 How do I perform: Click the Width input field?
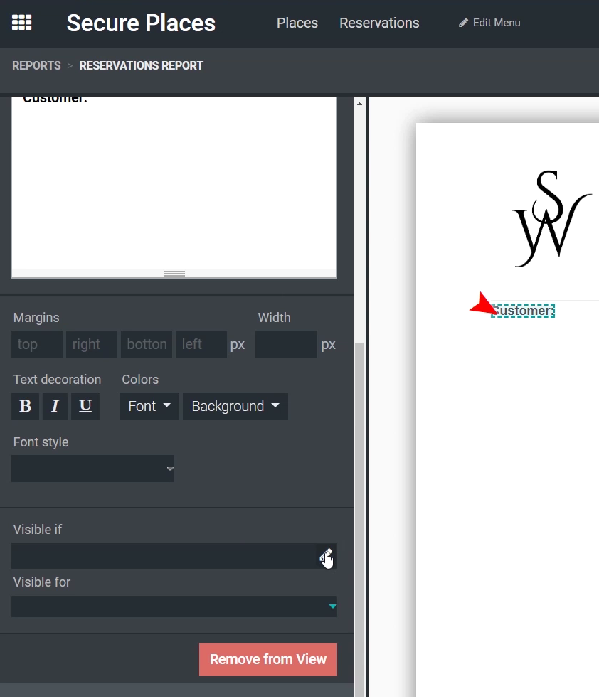(x=286, y=344)
